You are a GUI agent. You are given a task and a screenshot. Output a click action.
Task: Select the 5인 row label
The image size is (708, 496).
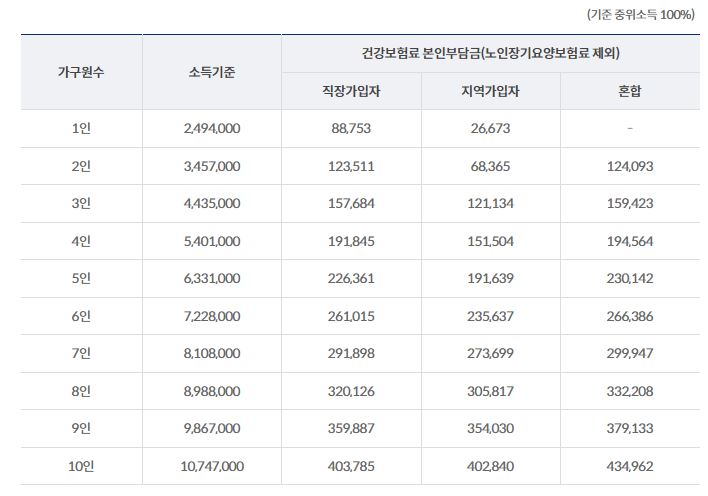point(81,278)
